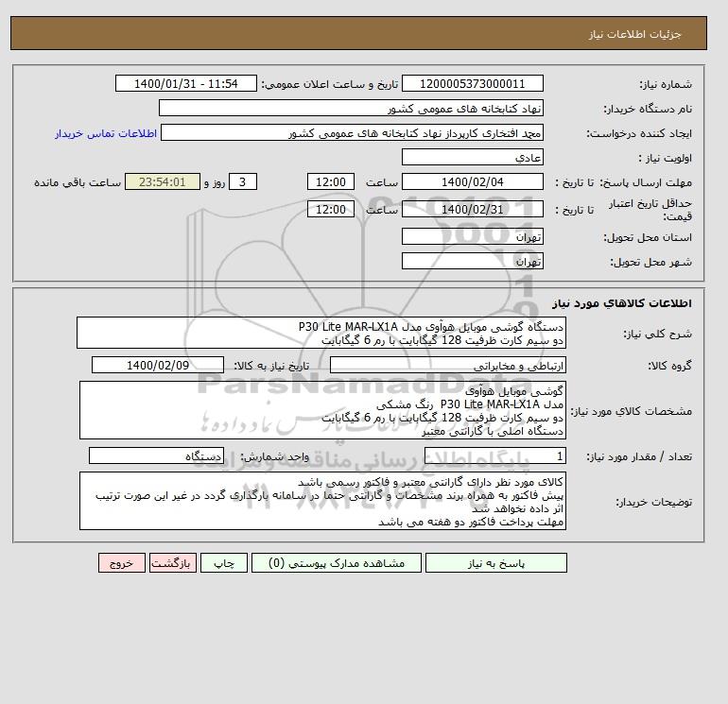This screenshot has width=728, height=704.
Task: Click the تاریخ نیاز به کالا label
Action: click(x=271, y=366)
